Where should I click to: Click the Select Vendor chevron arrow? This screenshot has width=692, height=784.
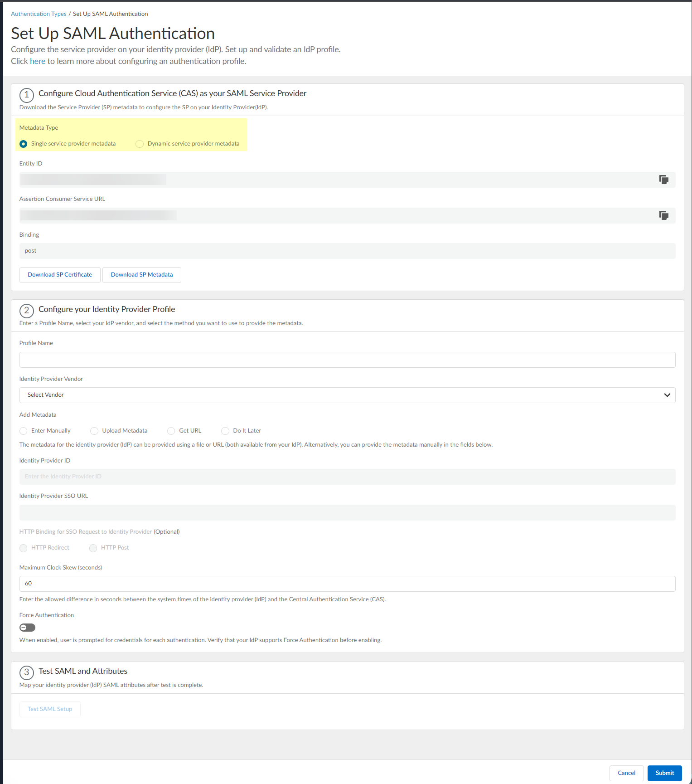click(667, 395)
